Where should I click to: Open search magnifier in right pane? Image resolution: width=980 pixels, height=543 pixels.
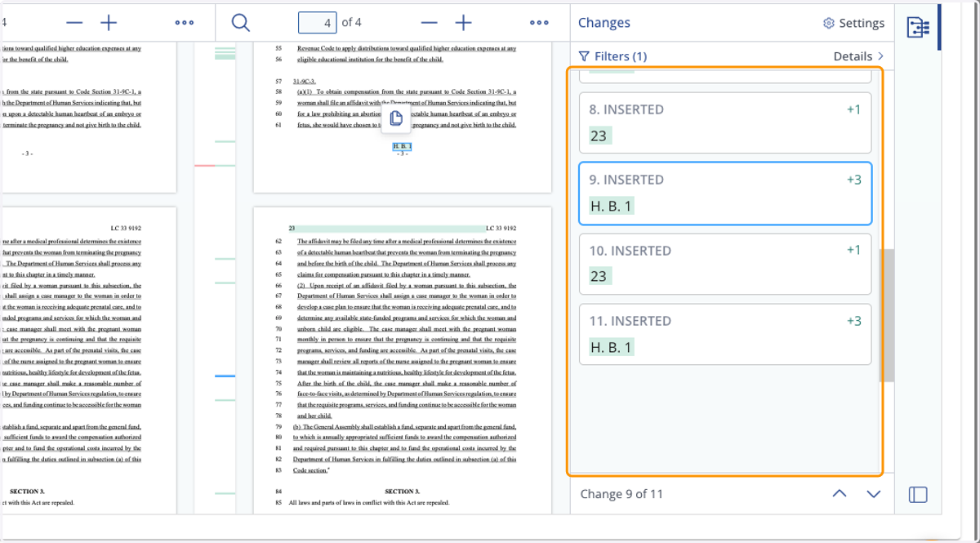click(x=241, y=23)
